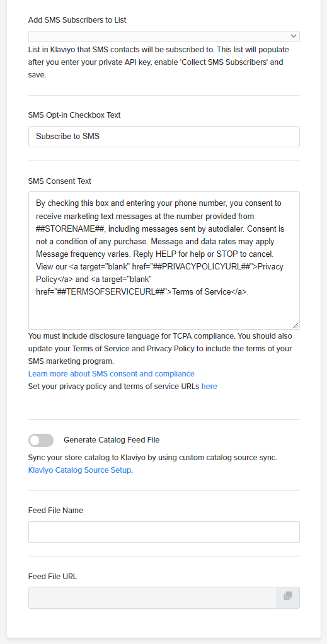This screenshot has width=327, height=644.
Task: Click the 'Sync your store catalog' description text
Action: (152, 458)
